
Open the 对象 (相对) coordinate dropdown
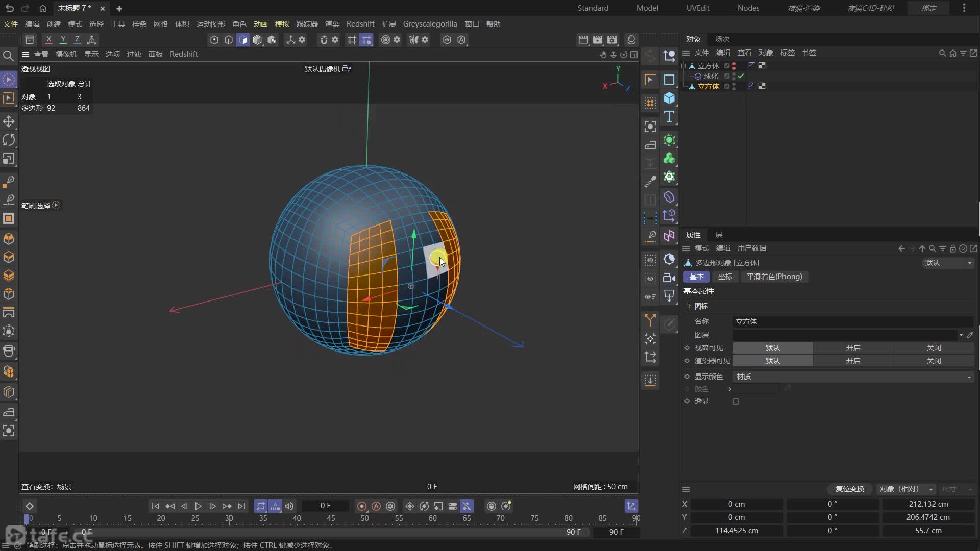point(906,489)
